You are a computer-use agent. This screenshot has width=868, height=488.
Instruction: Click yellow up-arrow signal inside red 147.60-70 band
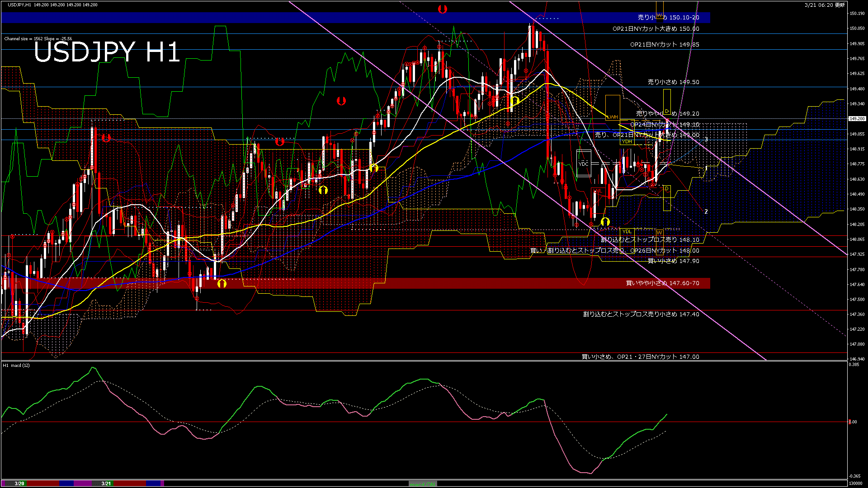click(222, 284)
